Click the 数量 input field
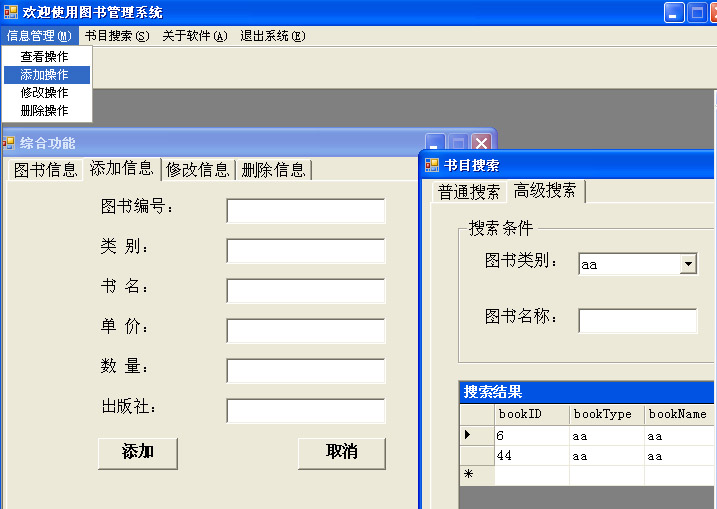This screenshot has width=717, height=509. [x=306, y=371]
